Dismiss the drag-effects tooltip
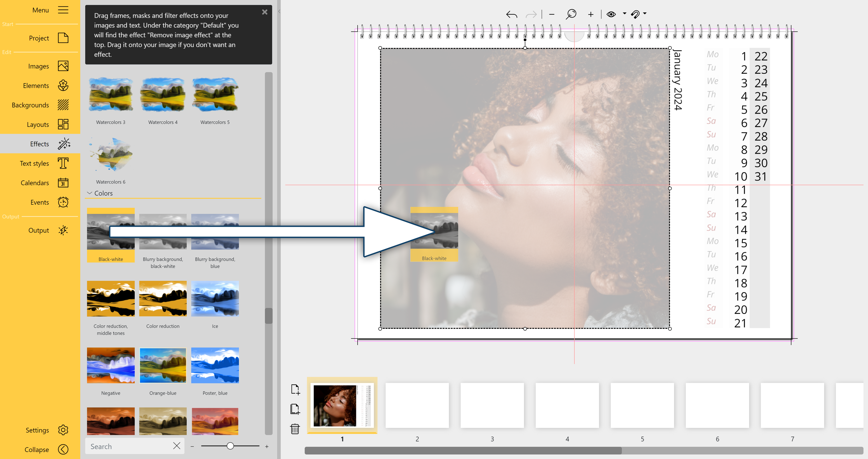Image resolution: width=868 pixels, height=459 pixels. point(265,12)
